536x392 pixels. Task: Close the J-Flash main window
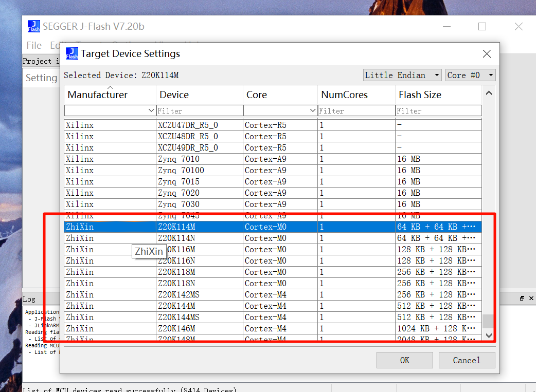519,26
